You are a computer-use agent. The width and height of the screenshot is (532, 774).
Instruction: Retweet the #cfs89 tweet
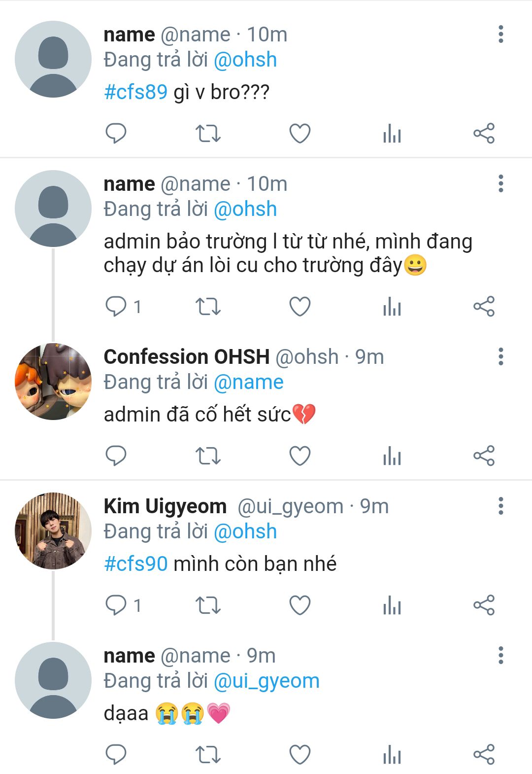[208, 133]
